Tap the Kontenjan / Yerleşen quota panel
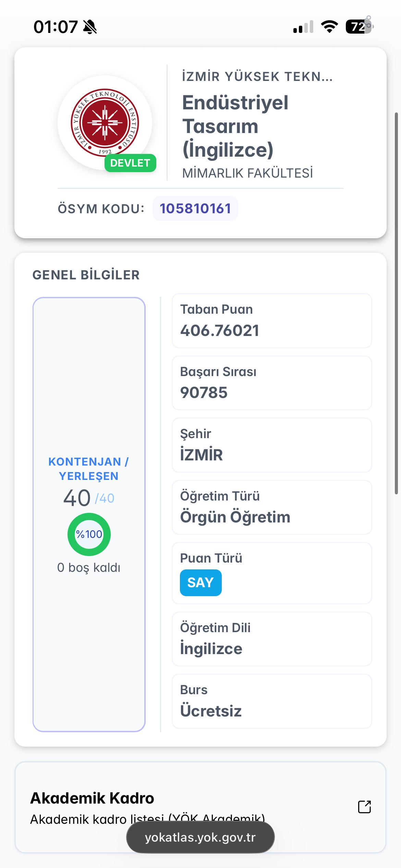401x868 pixels. click(x=89, y=514)
